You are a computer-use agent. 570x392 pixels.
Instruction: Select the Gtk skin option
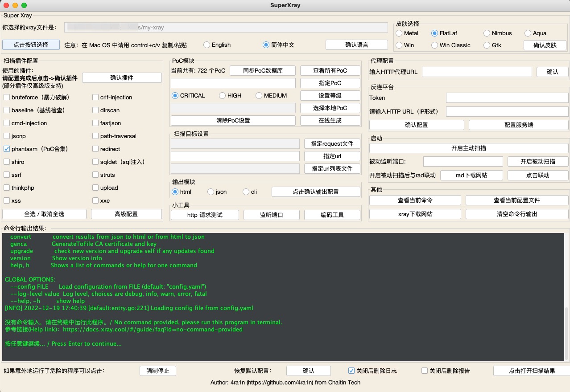tap(487, 45)
